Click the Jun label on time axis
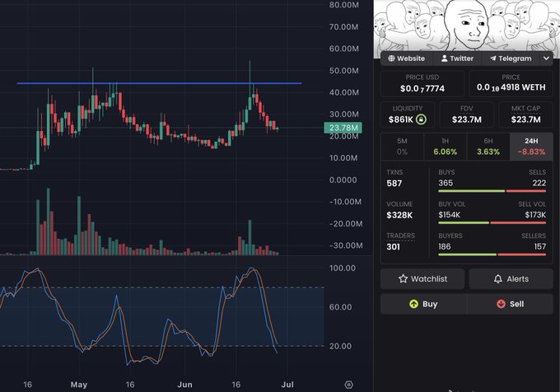 (185, 385)
